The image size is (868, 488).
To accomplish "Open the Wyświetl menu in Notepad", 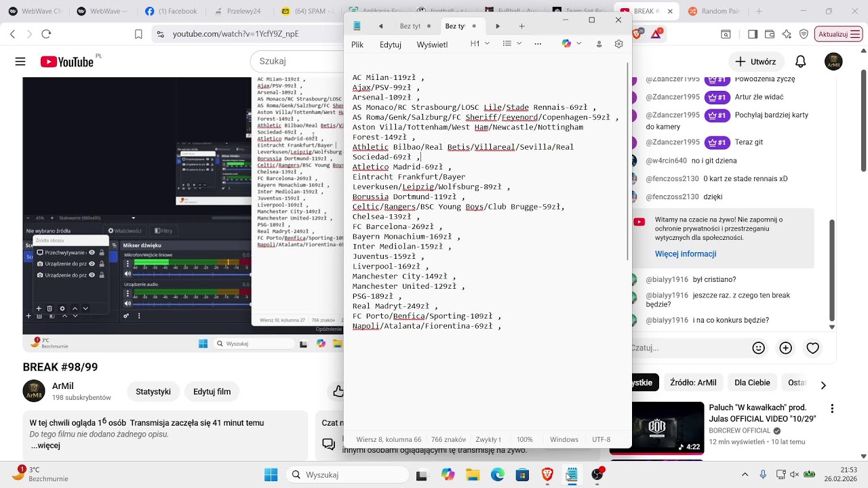I will [x=432, y=45].
